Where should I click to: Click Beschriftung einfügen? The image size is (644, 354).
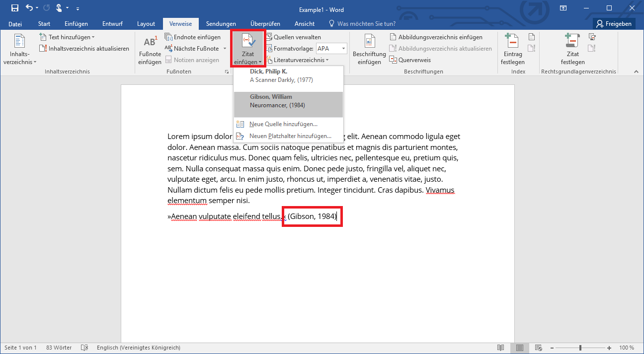[369, 50]
